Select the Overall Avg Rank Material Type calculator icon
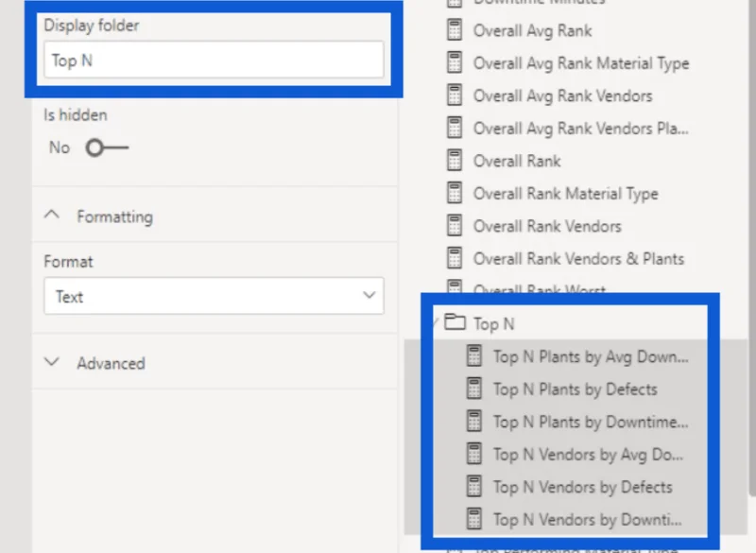The width and height of the screenshot is (756, 553). (455, 62)
